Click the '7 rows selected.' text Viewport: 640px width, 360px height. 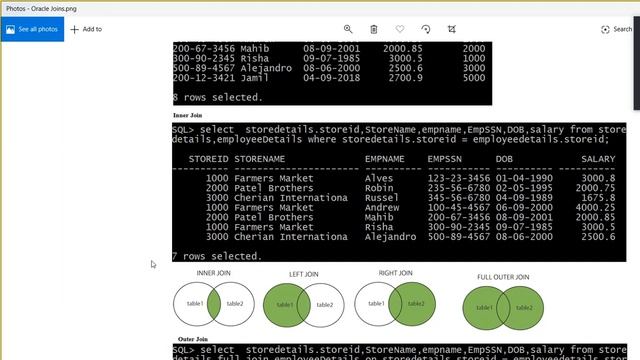click(217, 256)
